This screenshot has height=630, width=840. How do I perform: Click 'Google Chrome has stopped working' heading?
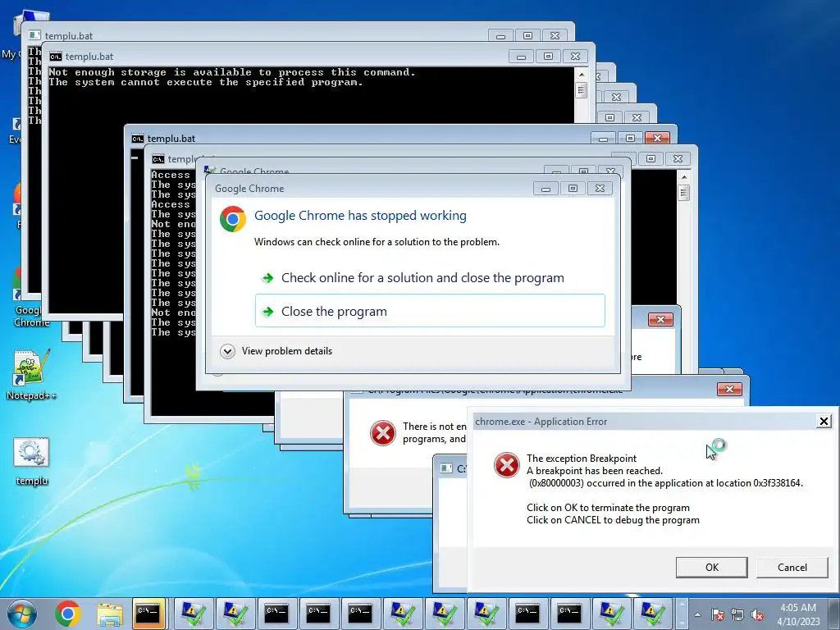pyautogui.click(x=360, y=216)
